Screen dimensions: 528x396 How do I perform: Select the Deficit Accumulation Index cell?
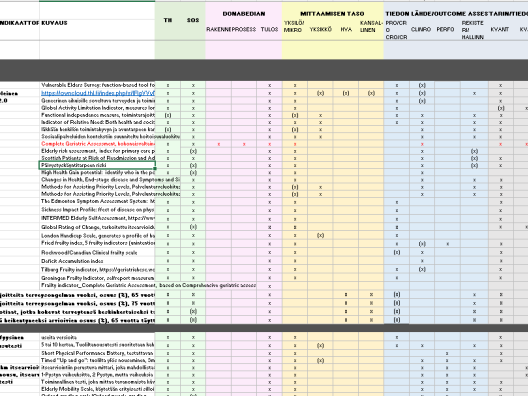point(97,261)
